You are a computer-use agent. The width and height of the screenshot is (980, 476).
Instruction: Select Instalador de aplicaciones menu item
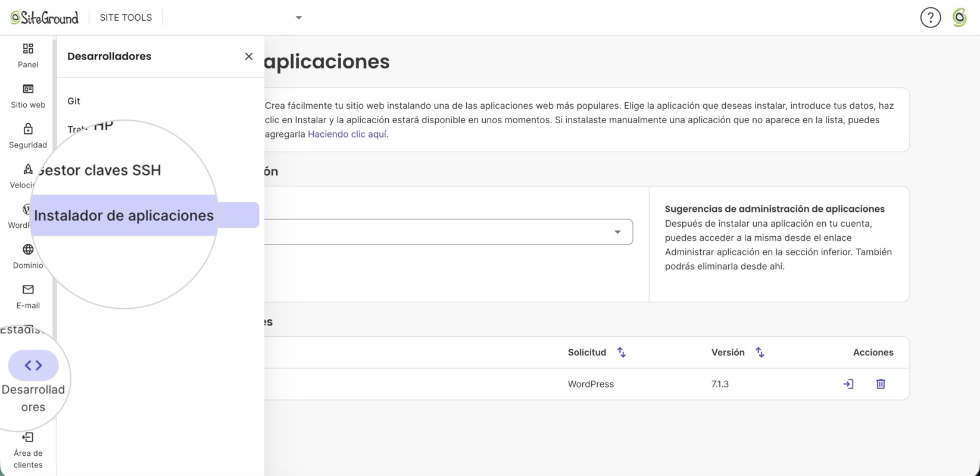click(124, 215)
